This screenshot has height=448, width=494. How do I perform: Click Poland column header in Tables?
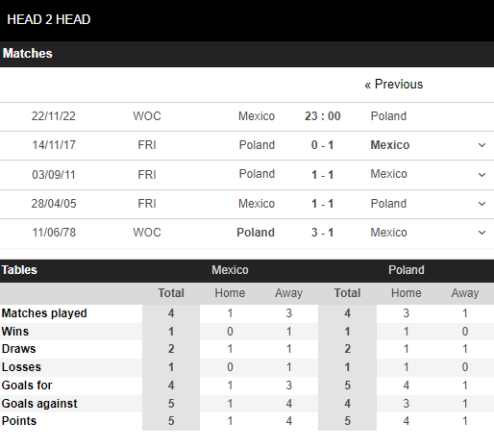407,270
